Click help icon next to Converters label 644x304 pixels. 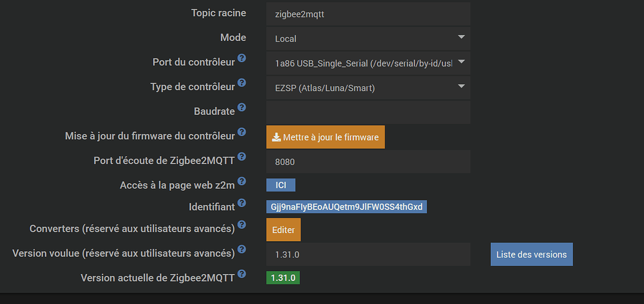(242, 224)
